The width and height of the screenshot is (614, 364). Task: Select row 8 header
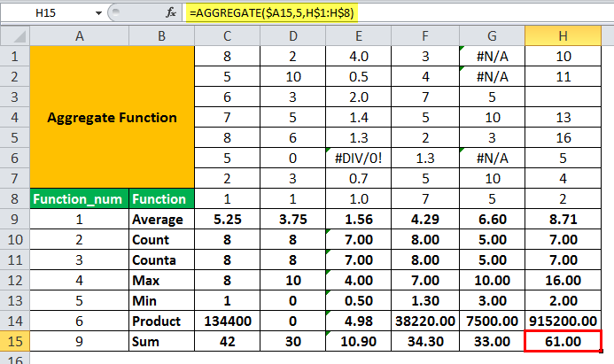15,199
